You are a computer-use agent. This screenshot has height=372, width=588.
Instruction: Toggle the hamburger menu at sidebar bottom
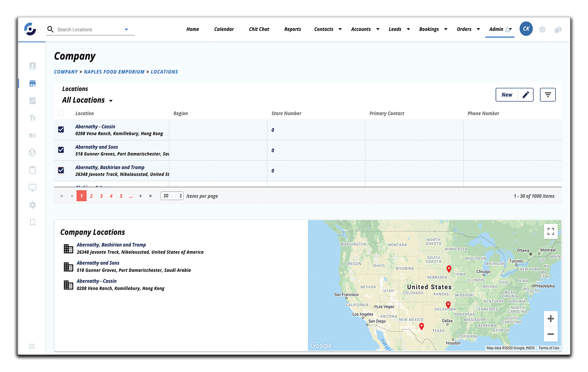[32, 346]
